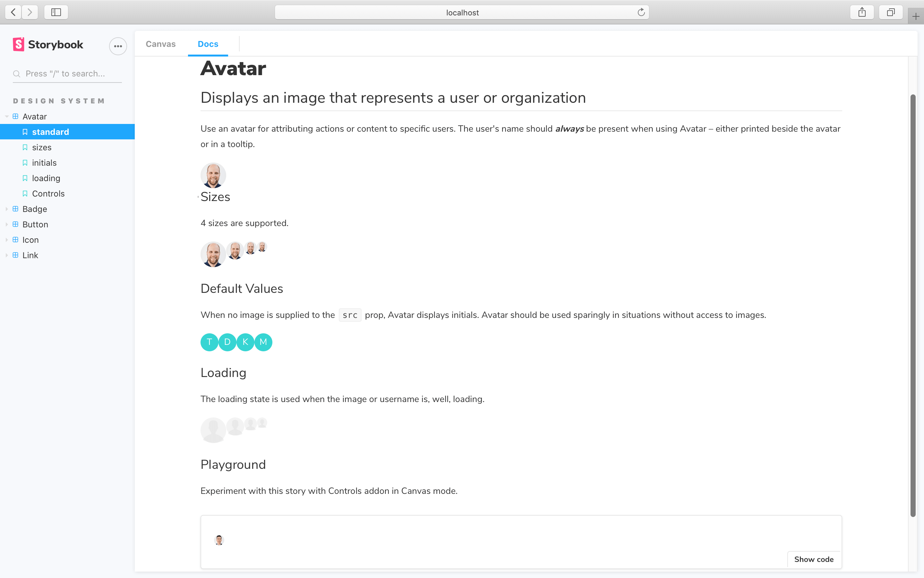
Task: Click the Link component grid icon
Action: tap(16, 255)
